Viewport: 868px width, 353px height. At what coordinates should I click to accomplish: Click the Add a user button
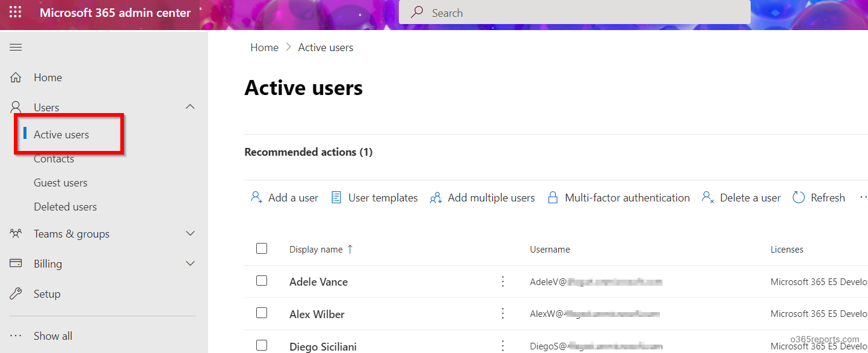pyautogui.click(x=284, y=197)
